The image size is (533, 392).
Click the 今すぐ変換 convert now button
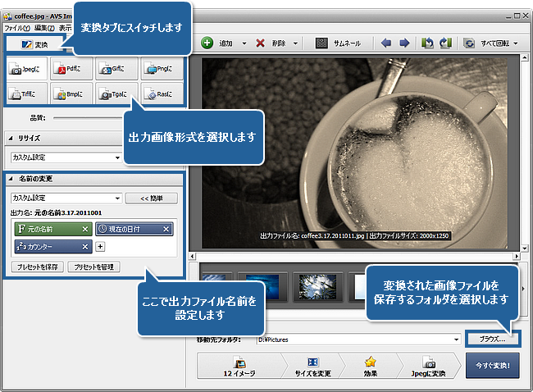(492, 364)
